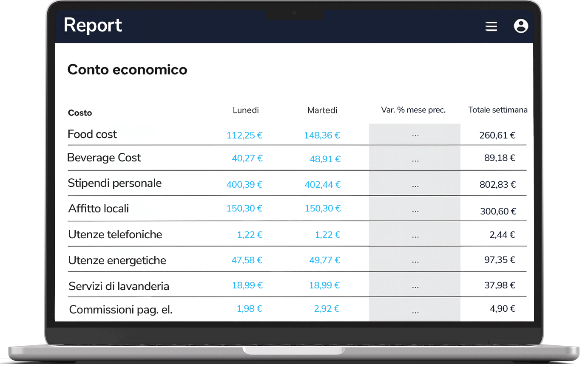
Task: Open the hamburger navigation menu
Action: coord(491,26)
